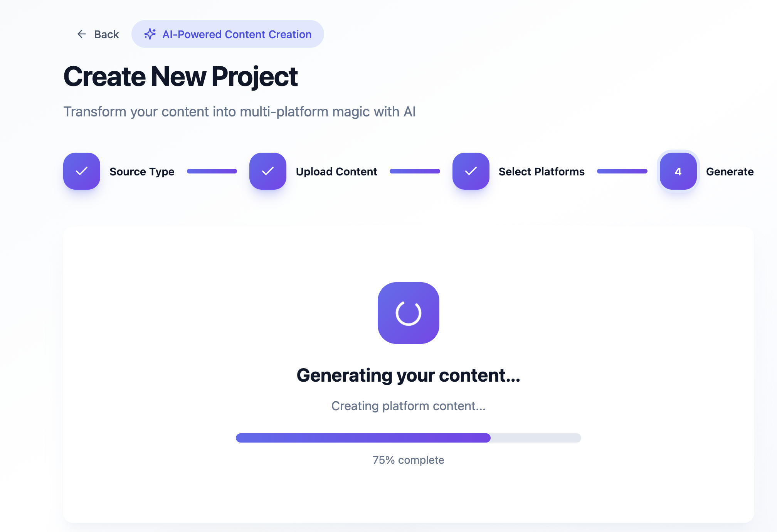The image size is (777, 532).
Task: Click the Generate step icon showing 4
Action: [x=678, y=171]
